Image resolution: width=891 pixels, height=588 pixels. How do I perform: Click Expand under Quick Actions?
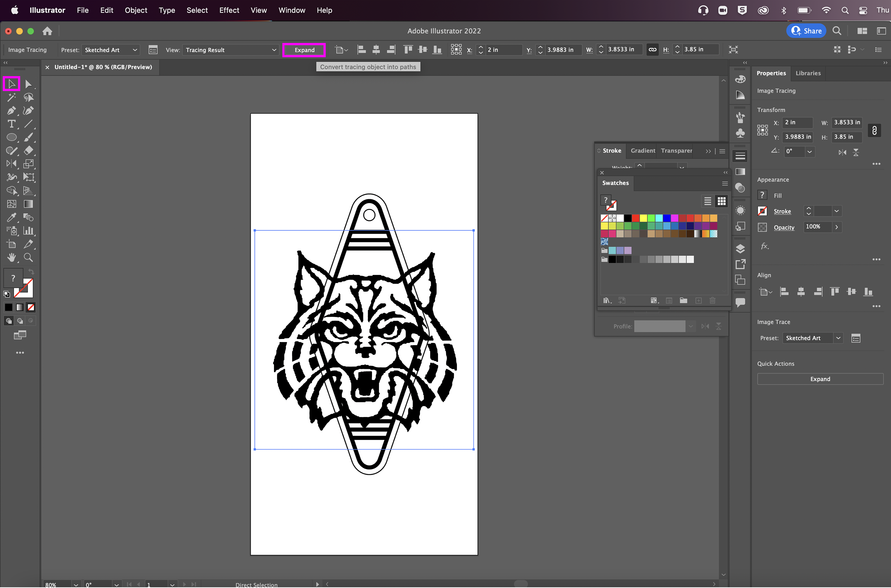click(x=820, y=379)
